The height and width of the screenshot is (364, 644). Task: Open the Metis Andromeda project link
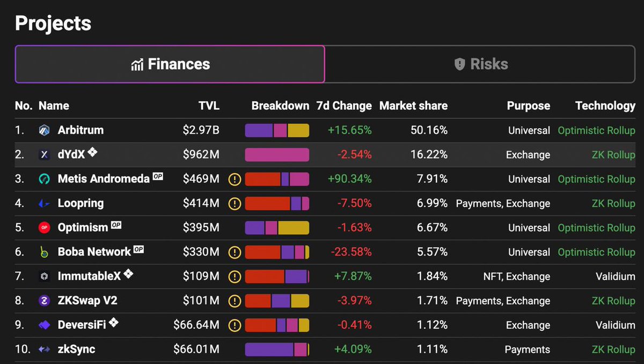[x=104, y=179]
